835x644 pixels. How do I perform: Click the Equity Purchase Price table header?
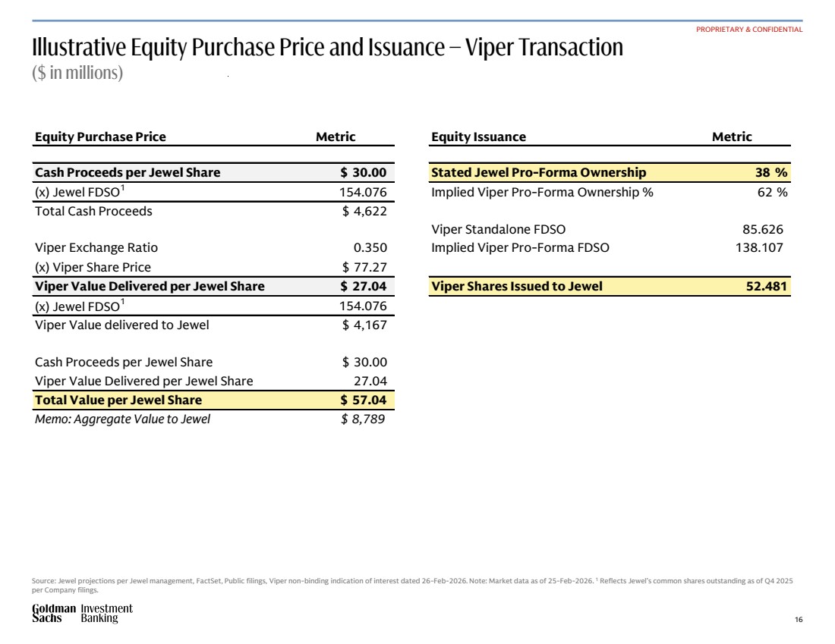tap(100, 137)
